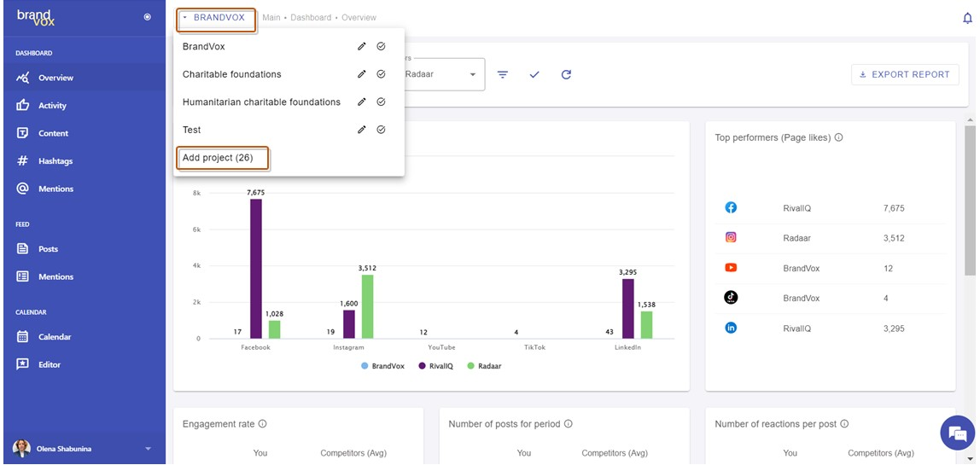Click RivalIQ 3,295 row in Top performers
The width and height of the screenshot is (980, 471).
(830, 329)
